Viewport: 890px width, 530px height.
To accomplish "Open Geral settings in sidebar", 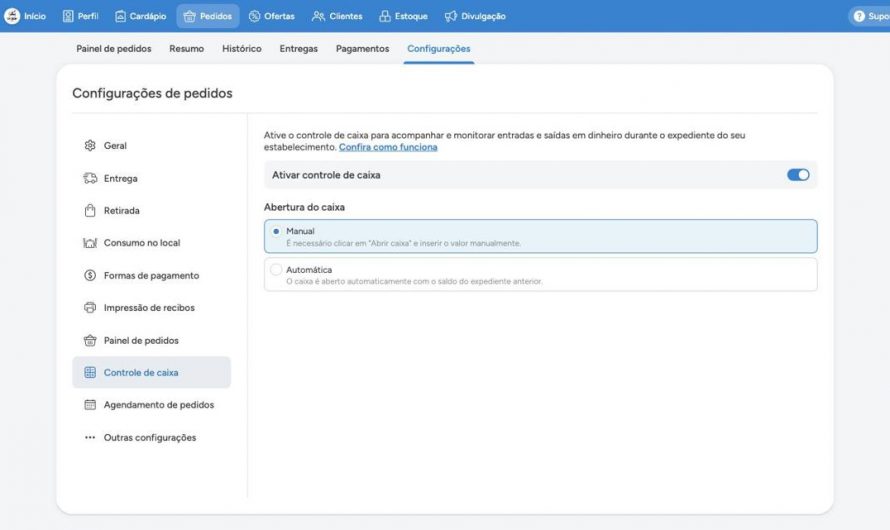I will point(152,145).
